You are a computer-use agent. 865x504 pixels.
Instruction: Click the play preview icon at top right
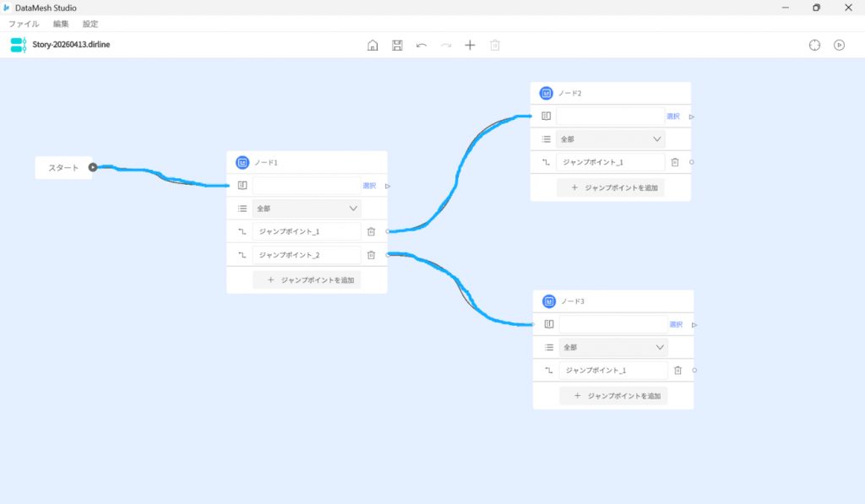tap(839, 45)
